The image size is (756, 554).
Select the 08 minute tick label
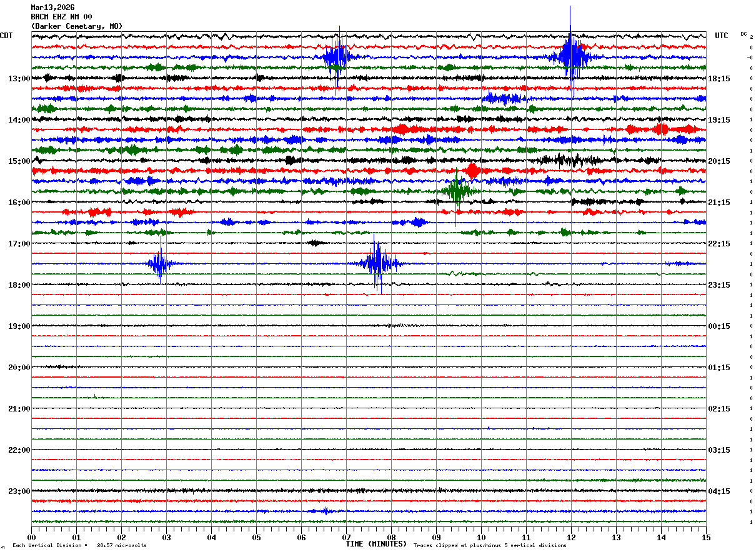coord(391,537)
